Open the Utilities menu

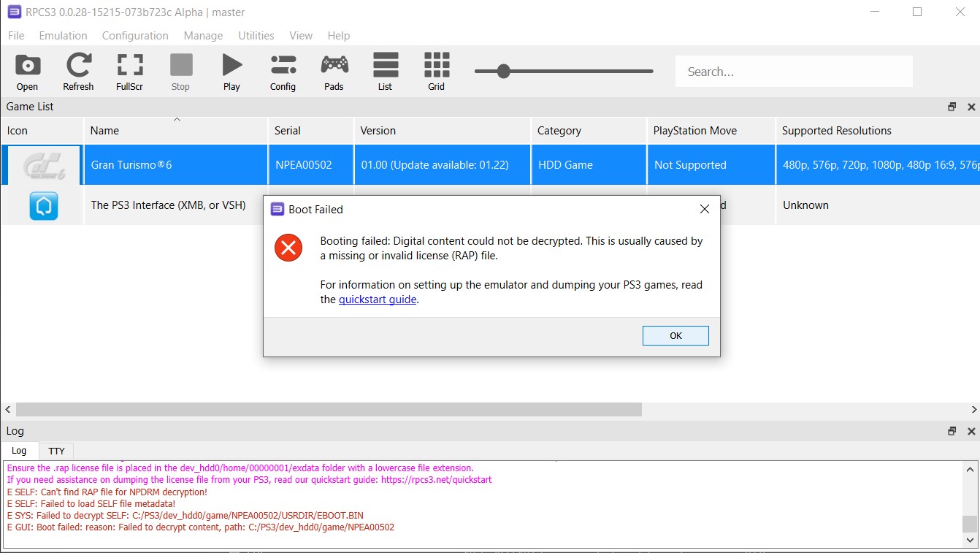pos(256,36)
